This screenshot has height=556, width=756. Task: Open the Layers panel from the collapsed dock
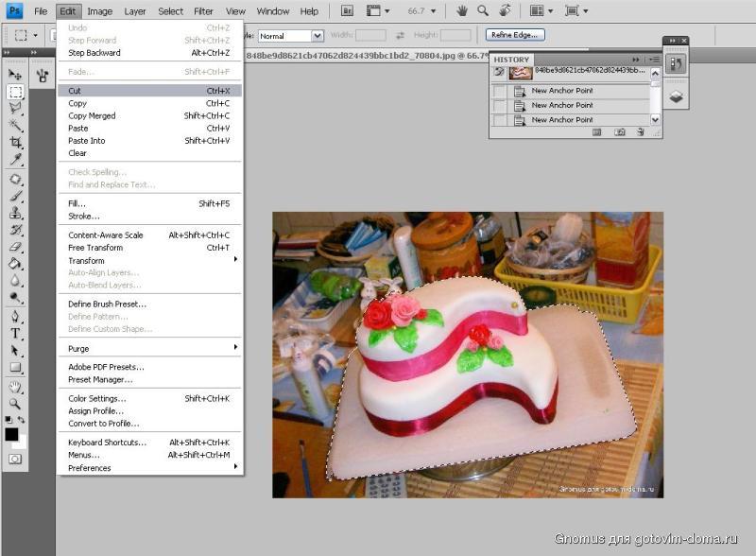point(676,97)
